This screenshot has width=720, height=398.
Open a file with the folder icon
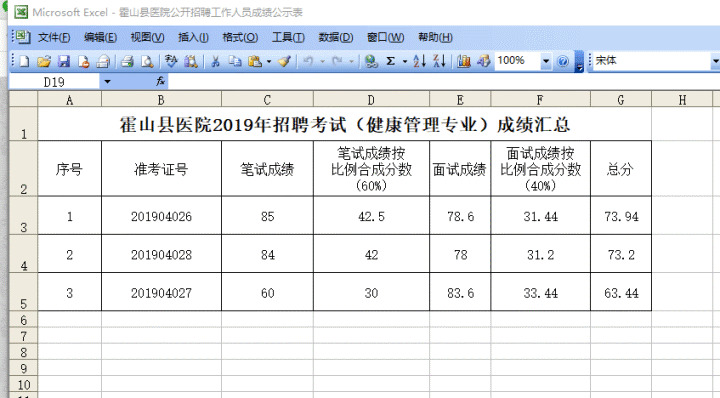pos(44,61)
